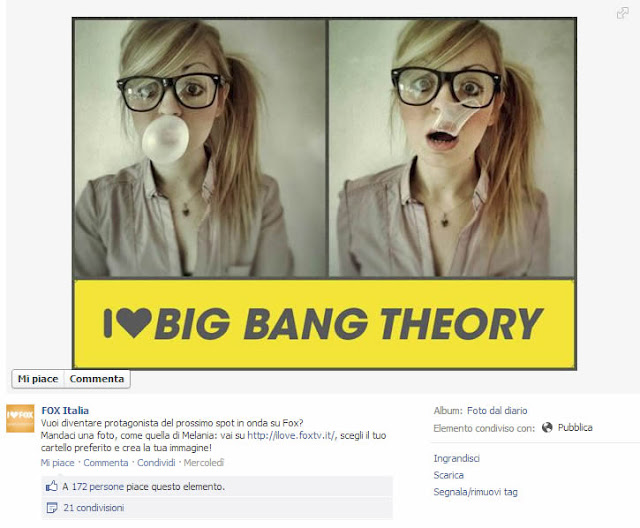This screenshot has height=528, width=640.
Task: Click the Mercoledì timestamp
Action: coord(204,463)
